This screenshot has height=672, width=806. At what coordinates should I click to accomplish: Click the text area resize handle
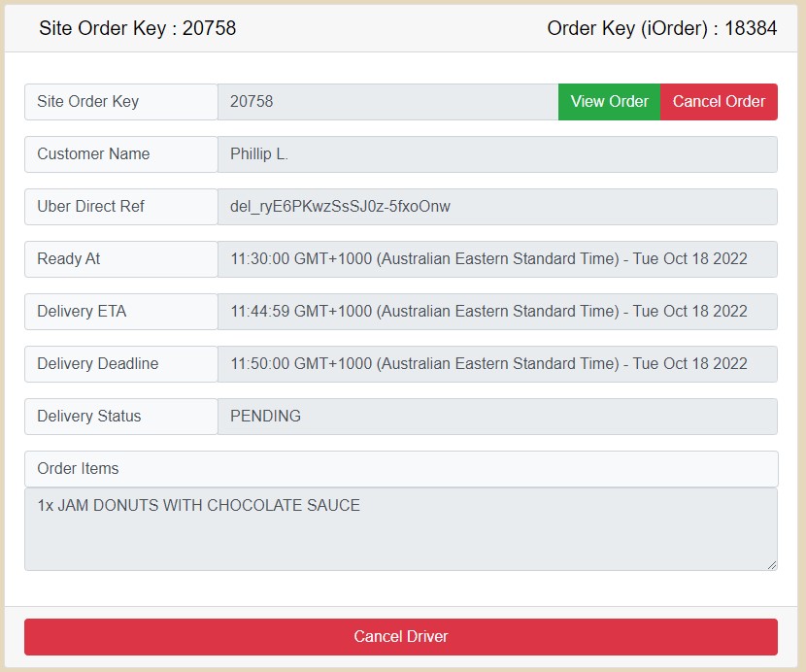click(x=771, y=564)
